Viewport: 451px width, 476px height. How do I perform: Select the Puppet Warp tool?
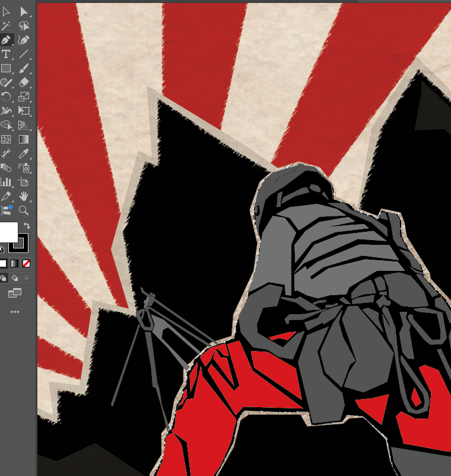click(x=6, y=111)
